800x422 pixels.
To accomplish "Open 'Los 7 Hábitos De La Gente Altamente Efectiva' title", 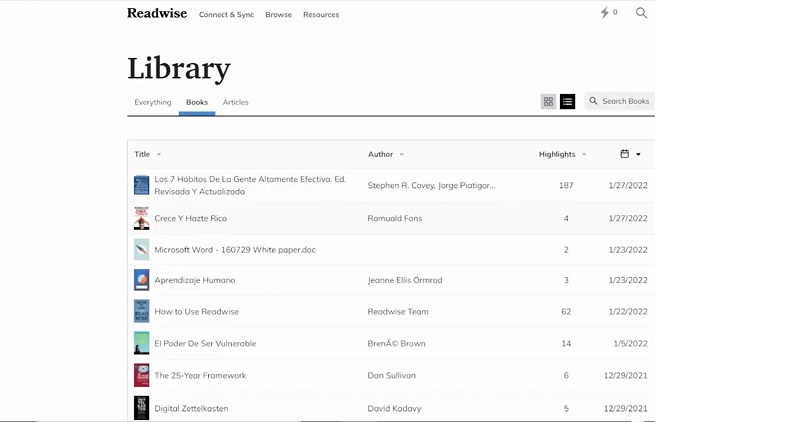I will [x=251, y=185].
